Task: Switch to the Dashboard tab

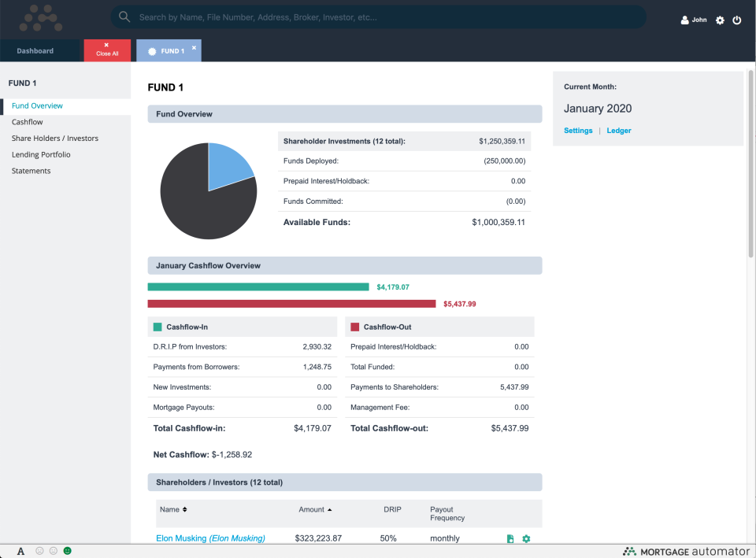Action: click(35, 50)
